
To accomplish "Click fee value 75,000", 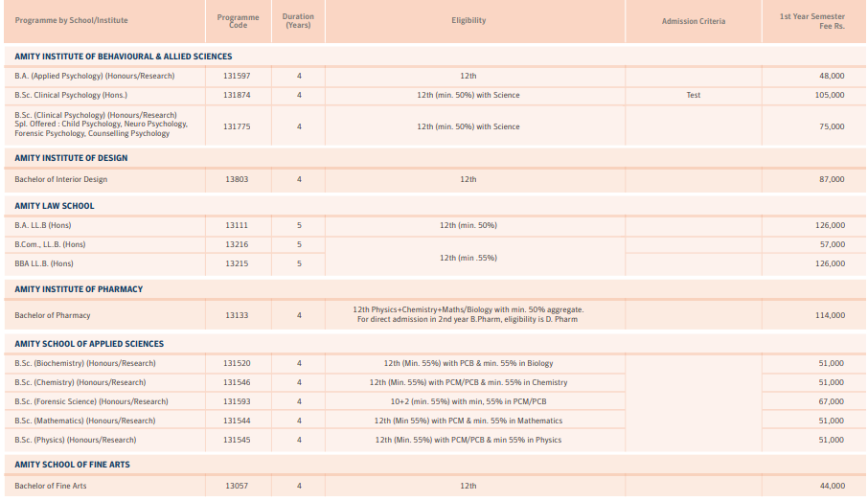I will pyautogui.click(x=832, y=126).
